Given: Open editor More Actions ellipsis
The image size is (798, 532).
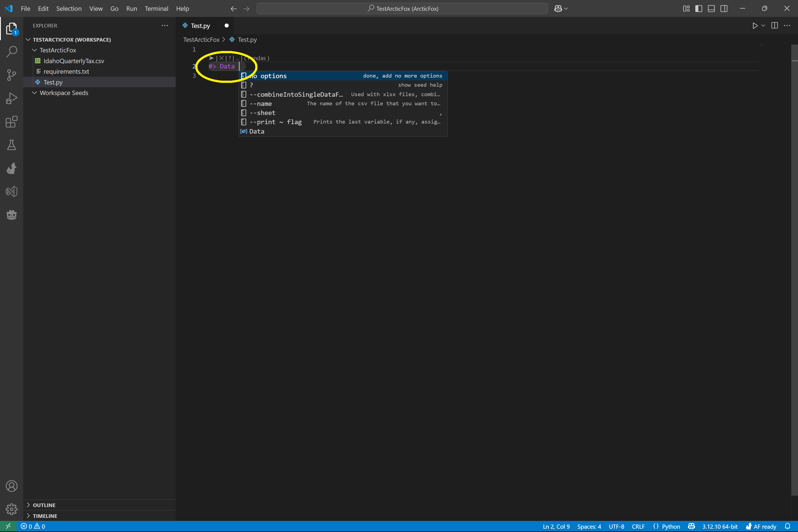Looking at the screenshot, I should tap(787, 25).
